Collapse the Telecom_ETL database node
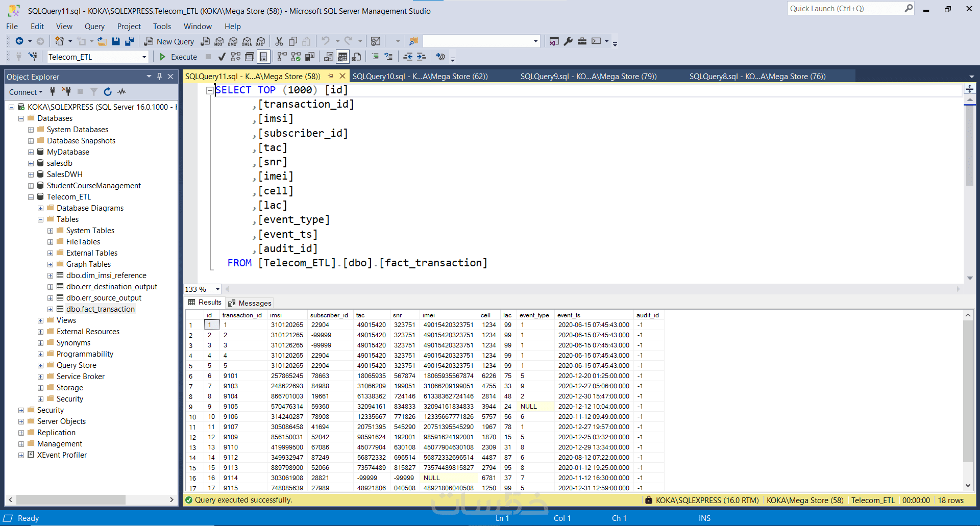The width and height of the screenshot is (980, 526). coord(31,197)
